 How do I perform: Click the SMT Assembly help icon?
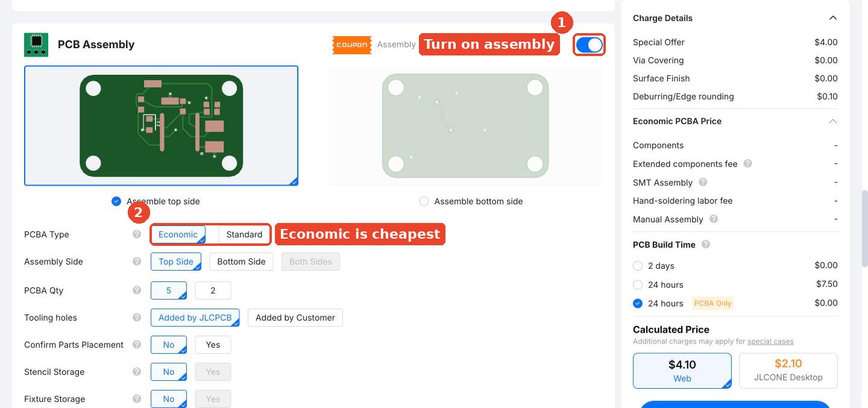pyautogui.click(x=703, y=183)
